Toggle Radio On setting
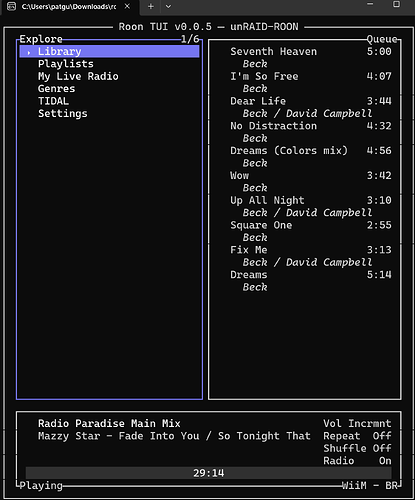The image size is (415, 500). point(357,461)
